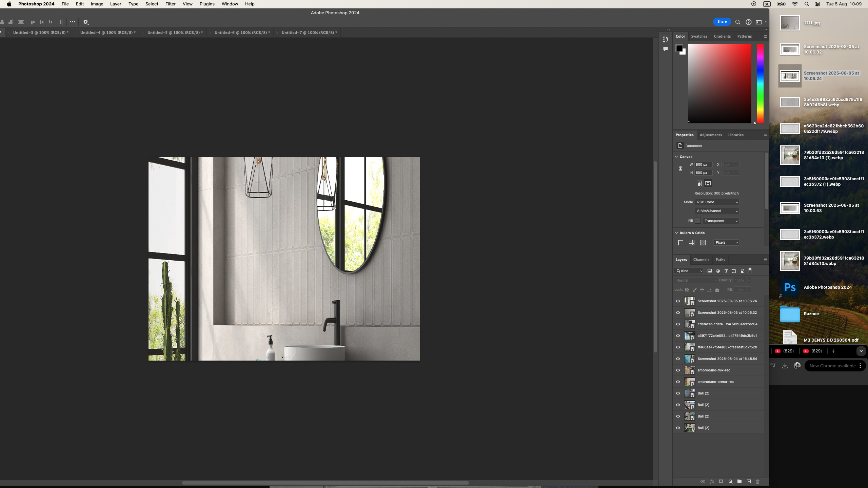Click the new group folder icon

point(739,481)
